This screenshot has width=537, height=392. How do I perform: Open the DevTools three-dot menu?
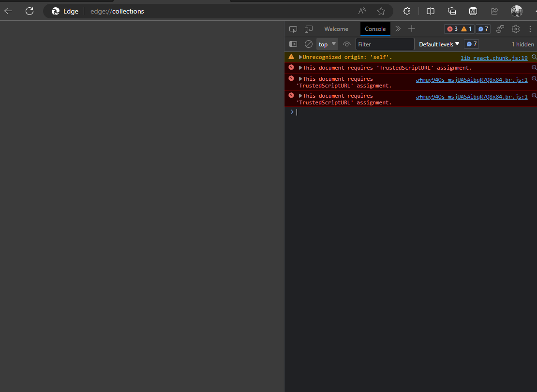pos(530,29)
